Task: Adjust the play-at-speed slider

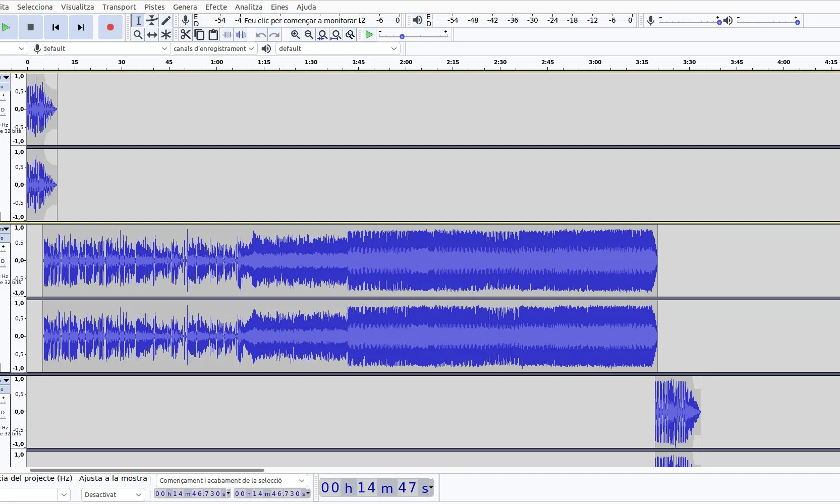Action: tap(413, 34)
